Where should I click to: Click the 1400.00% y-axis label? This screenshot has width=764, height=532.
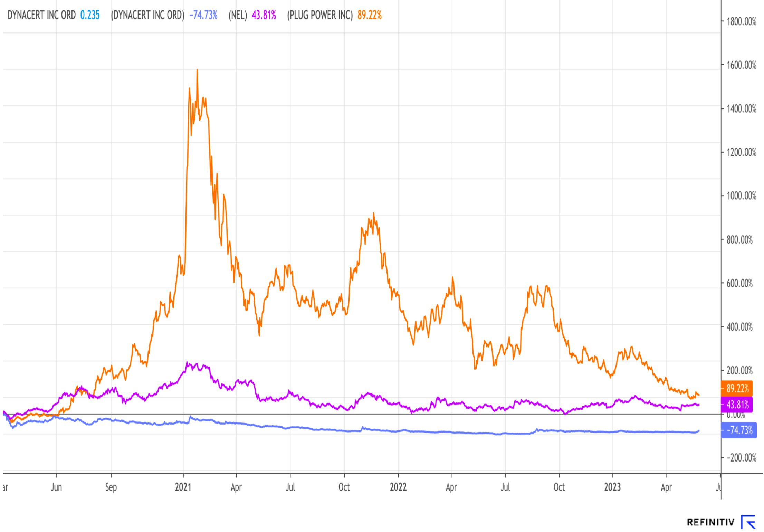[x=741, y=109]
